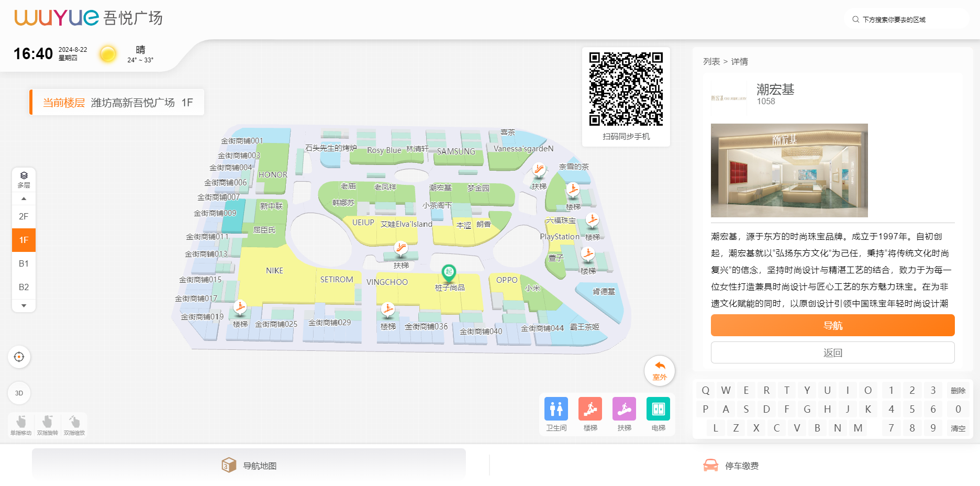Click keyboard 删除 delete key
Screen dimensions: 980x486
958,390
